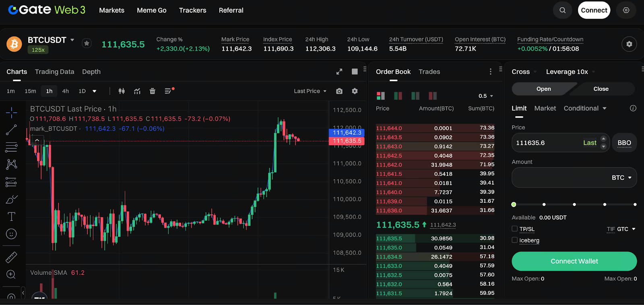Image resolution: width=644 pixels, height=305 pixels.
Task: Expand the BTCUSDT pair selector
Action: (x=72, y=40)
